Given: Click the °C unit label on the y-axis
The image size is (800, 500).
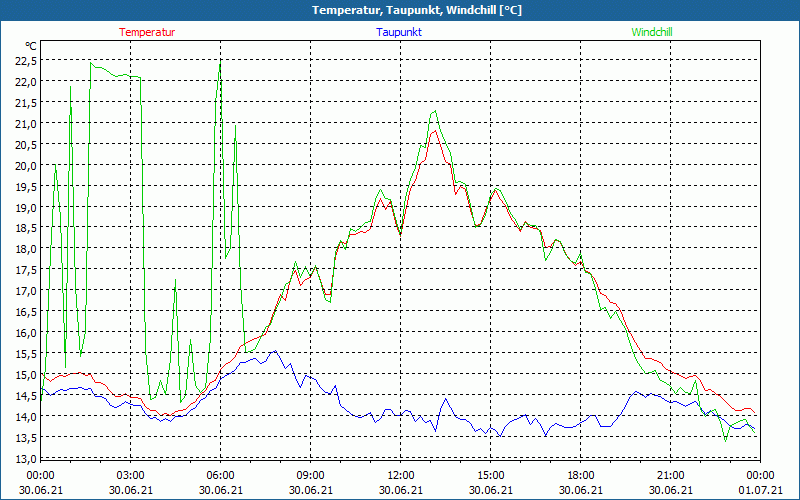Looking at the screenshot, I should click(31, 46).
